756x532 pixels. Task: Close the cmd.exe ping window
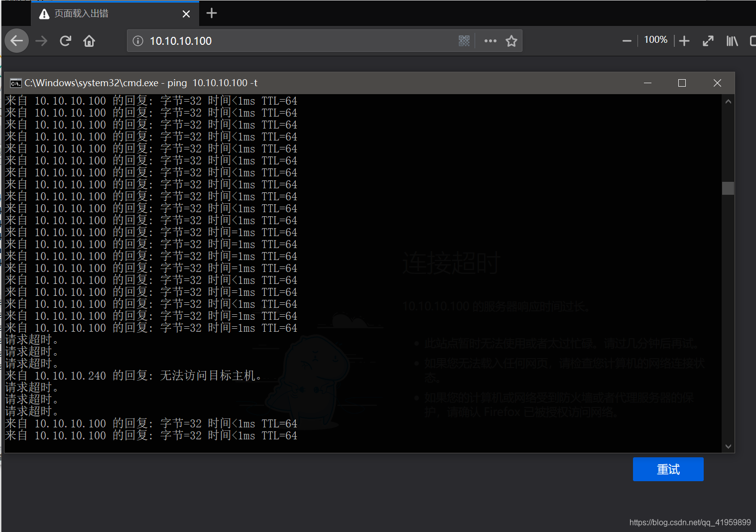pos(717,83)
